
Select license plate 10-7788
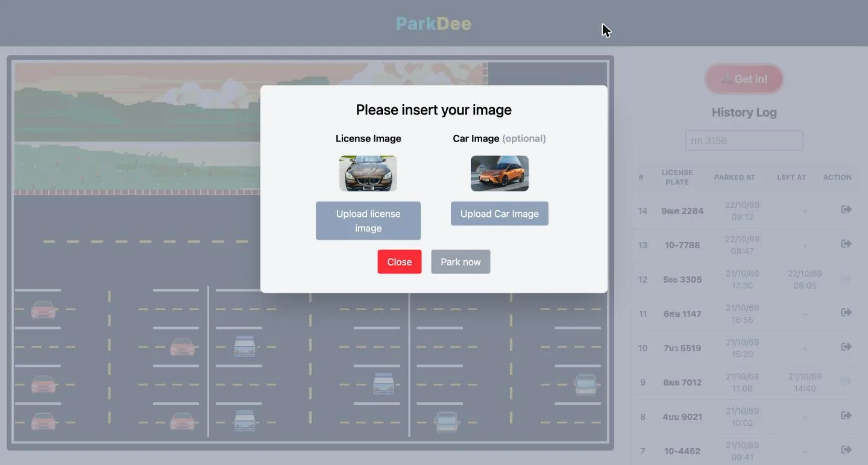point(682,245)
